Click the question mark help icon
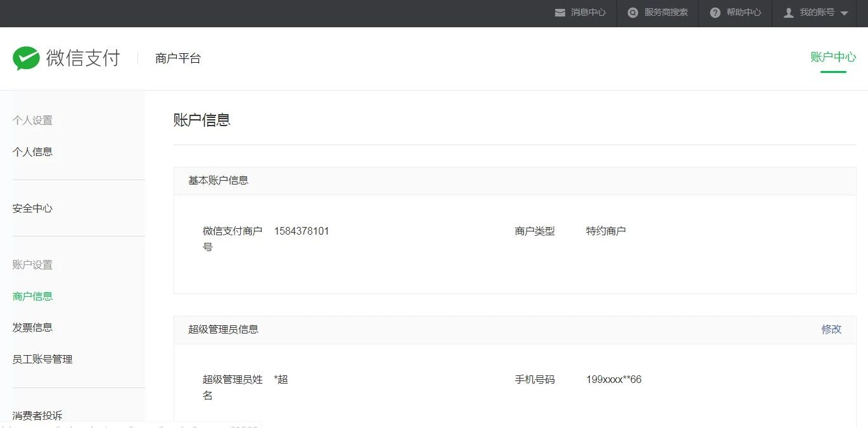This screenshot has width=868, height=428. click(715, 13)
